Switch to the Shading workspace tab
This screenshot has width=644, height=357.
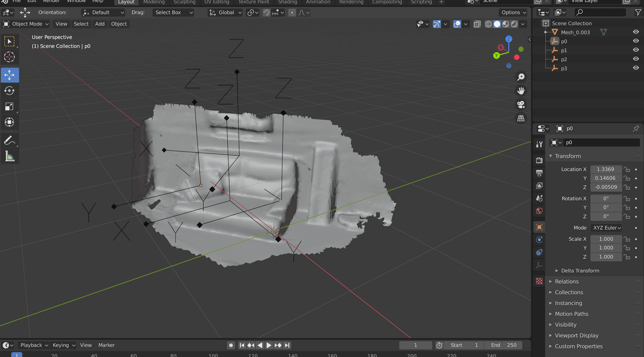pos(288,2)
